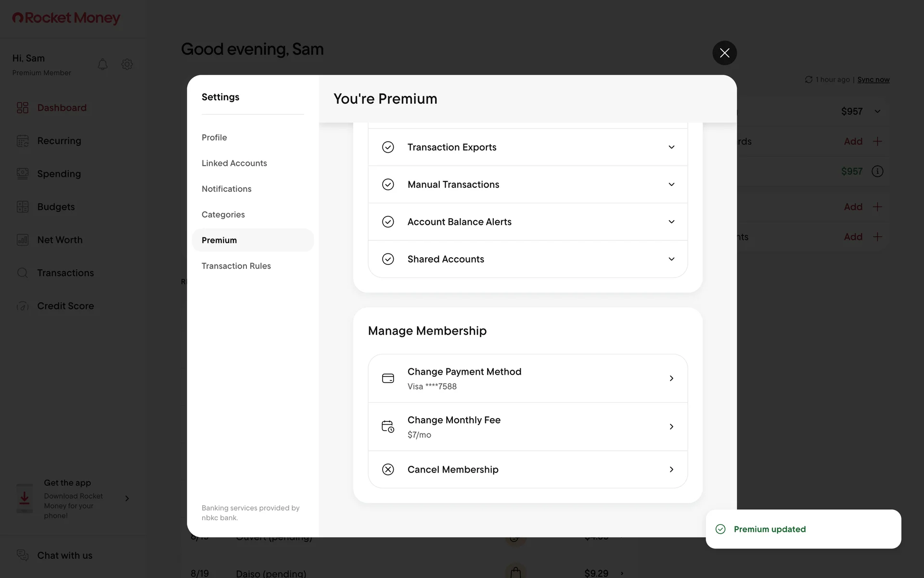924x578 pixels.
Task: Expand the Shared Accounts chevron
Action: 671,259
